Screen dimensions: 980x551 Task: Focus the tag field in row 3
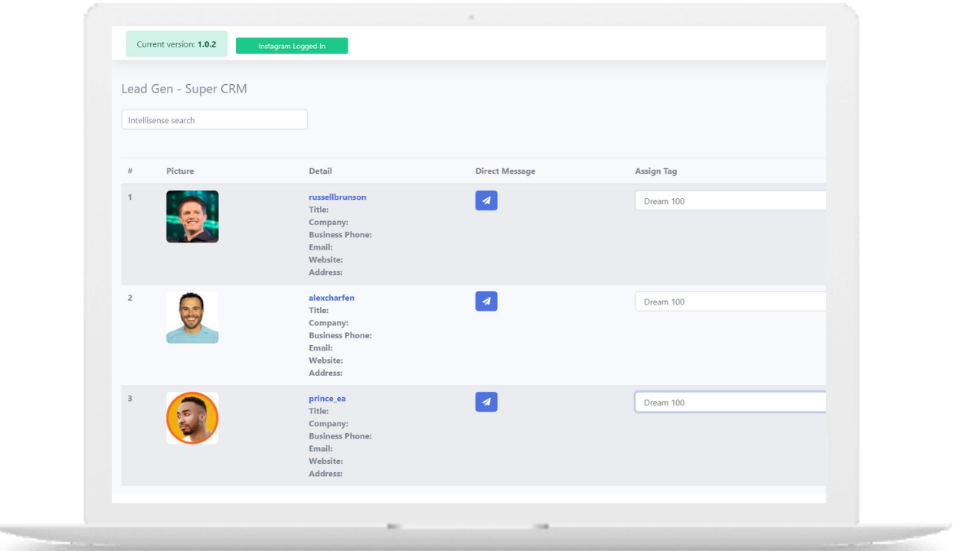pyautogui.click(x=730, y=403)
